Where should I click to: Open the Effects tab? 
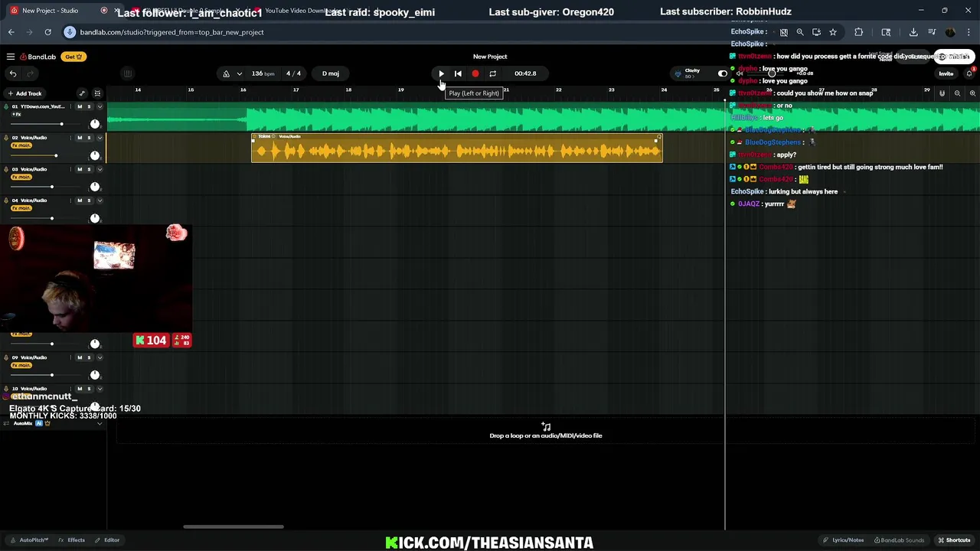point(72,540)
